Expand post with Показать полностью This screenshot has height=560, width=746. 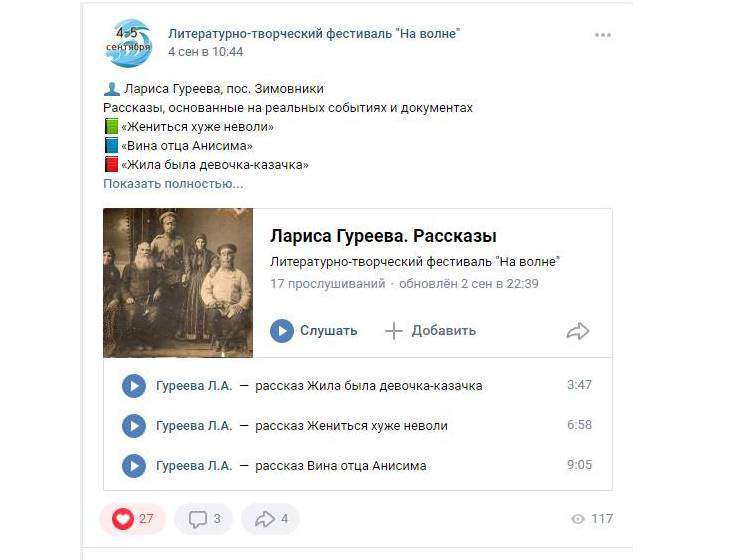point(173,184)
